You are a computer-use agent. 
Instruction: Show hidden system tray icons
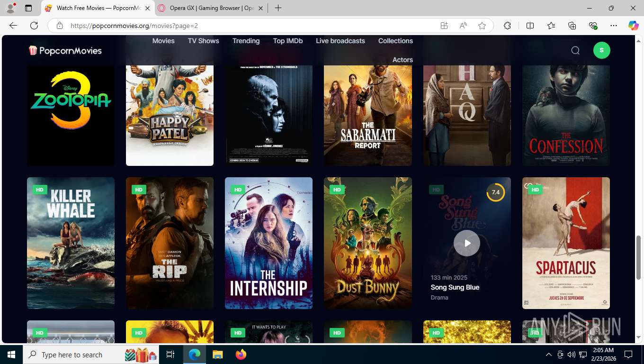pyautogui.click(x=549, y=355)
